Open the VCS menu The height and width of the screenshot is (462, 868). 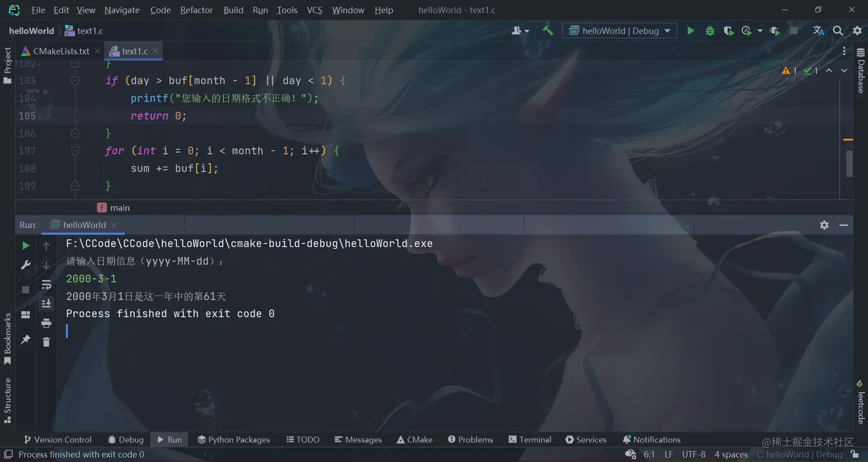point(314,10)
